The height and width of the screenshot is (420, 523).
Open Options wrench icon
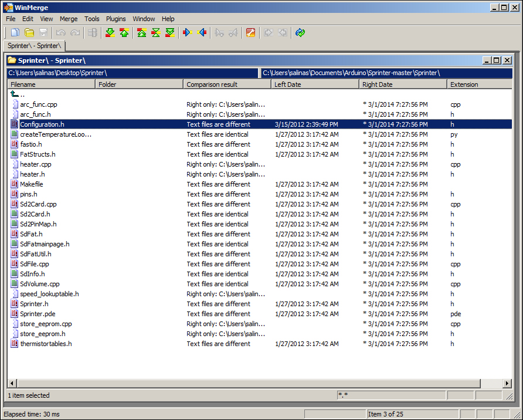click(x=250, y=33)
